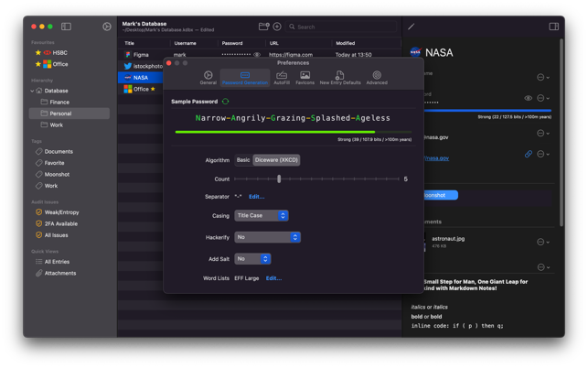Click the Twitter icon of istockphoto entry
This screenshot has width=588, height=368.
[x=128, y=66]
